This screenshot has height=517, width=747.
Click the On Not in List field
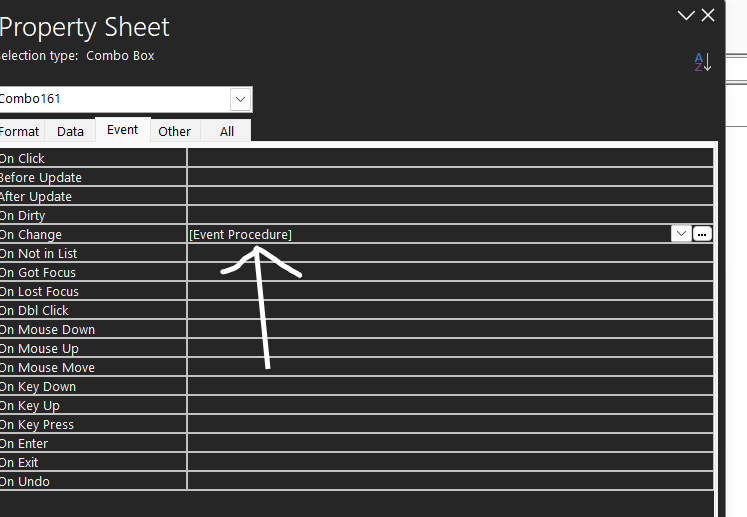[x=450, y=253]
